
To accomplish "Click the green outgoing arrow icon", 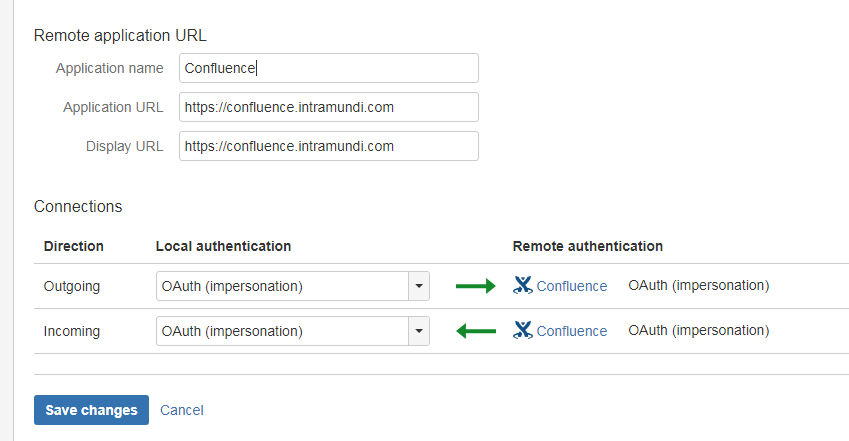I will tap(475, 286).
